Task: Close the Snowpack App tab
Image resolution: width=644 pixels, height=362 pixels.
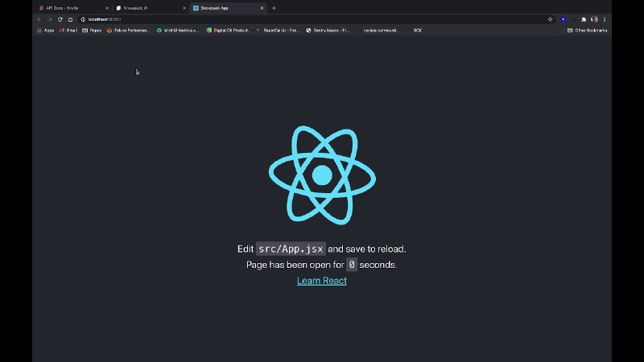Action: pos(262,8)
